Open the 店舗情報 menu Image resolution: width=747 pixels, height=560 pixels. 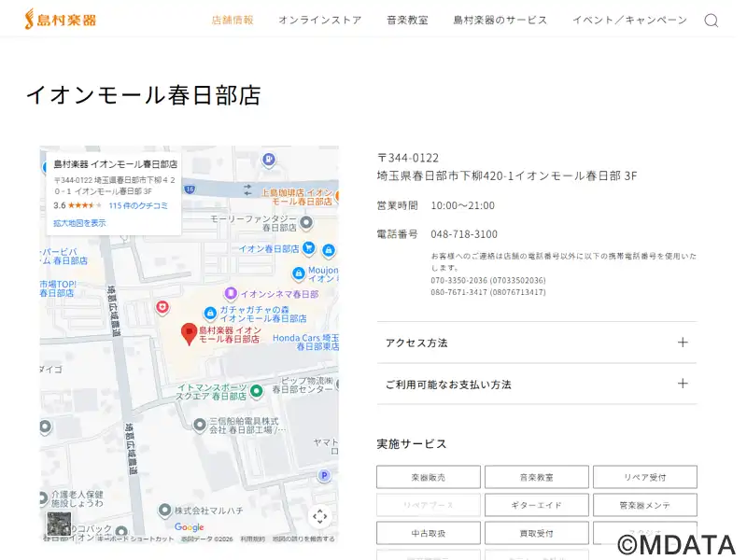pyautogui.click(x=233, y=20)
